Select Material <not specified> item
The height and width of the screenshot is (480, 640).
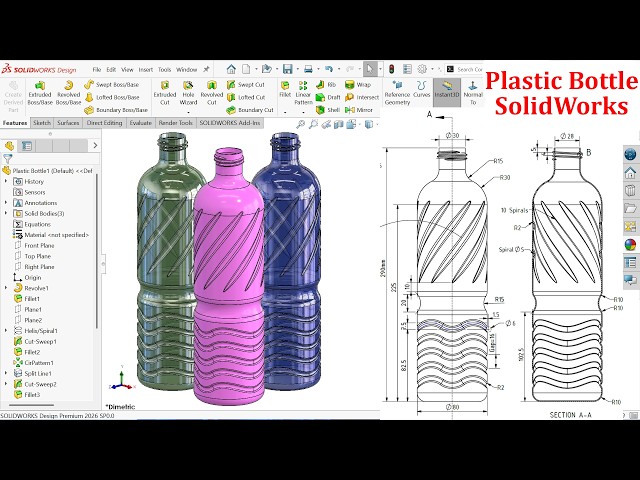51,235
